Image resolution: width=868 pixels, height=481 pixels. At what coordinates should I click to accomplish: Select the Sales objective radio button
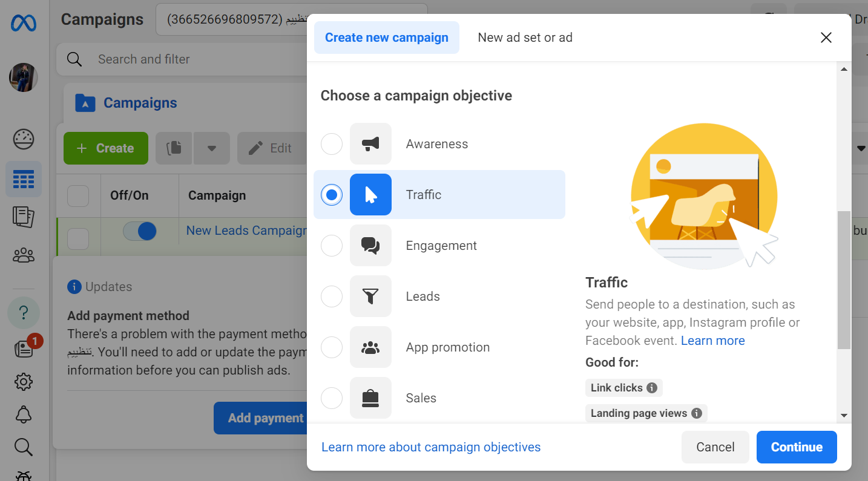click(331, 398)
